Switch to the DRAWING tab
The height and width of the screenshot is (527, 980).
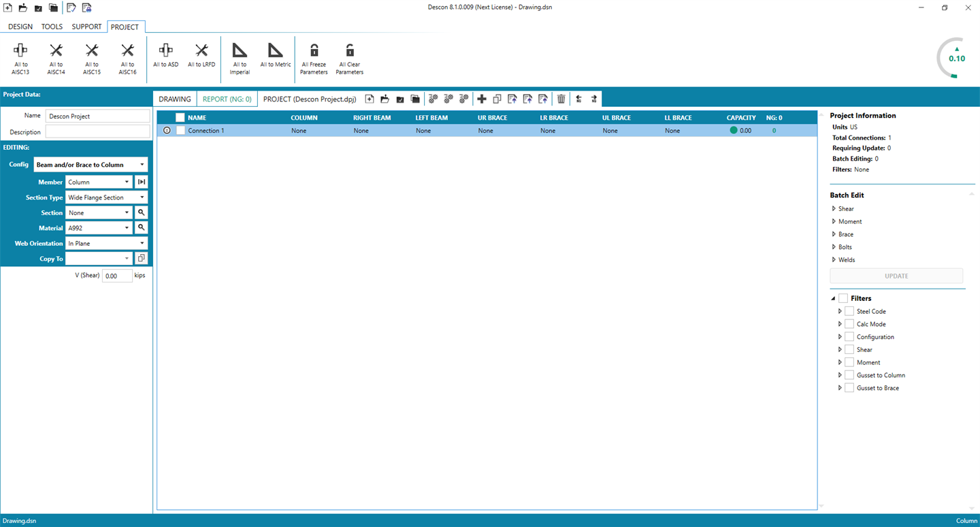tap(175, 99)
